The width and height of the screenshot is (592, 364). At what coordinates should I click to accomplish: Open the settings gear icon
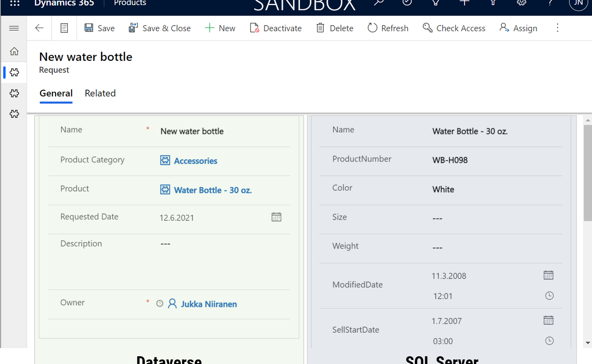tap(521, 3)
